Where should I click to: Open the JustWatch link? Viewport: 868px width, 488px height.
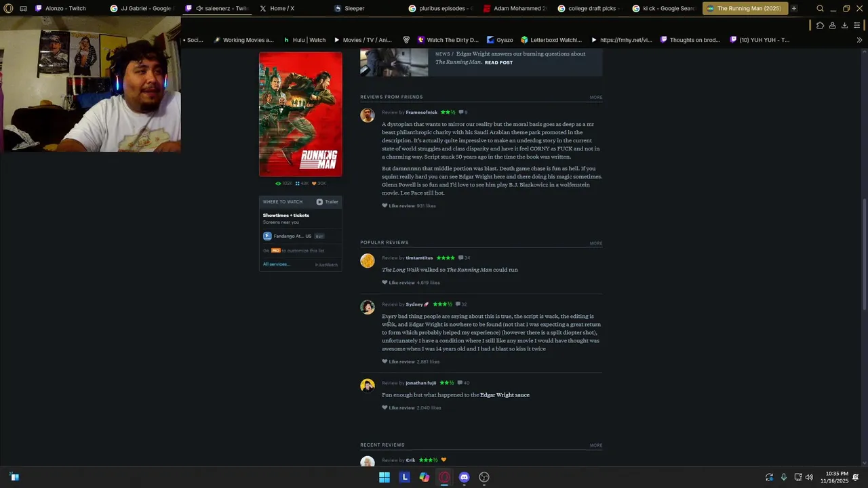point(326,265)
